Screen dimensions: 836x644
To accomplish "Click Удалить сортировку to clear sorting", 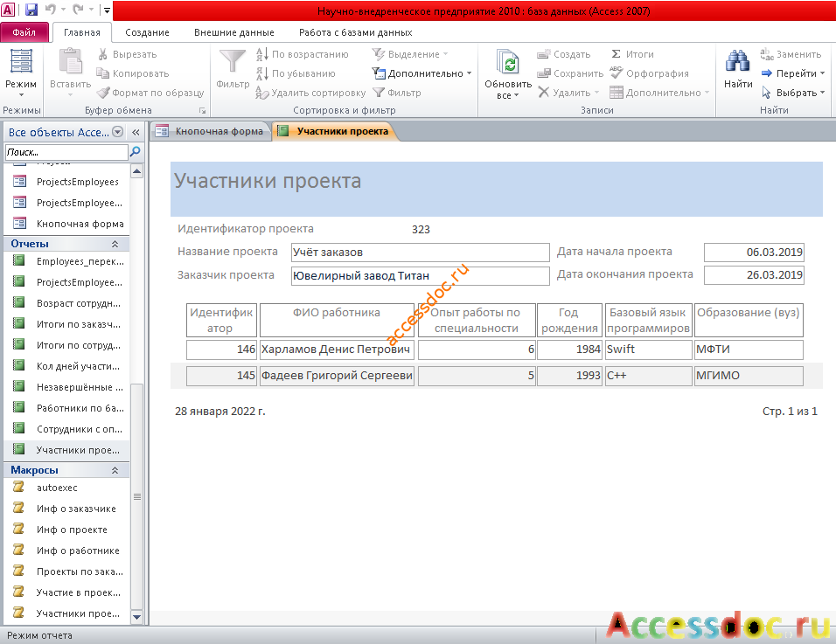I will (310, 93).
